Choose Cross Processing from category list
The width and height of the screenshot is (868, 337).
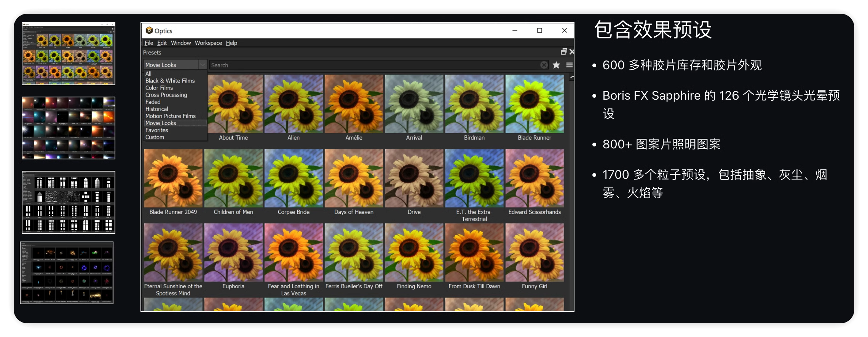coord(166,95)
